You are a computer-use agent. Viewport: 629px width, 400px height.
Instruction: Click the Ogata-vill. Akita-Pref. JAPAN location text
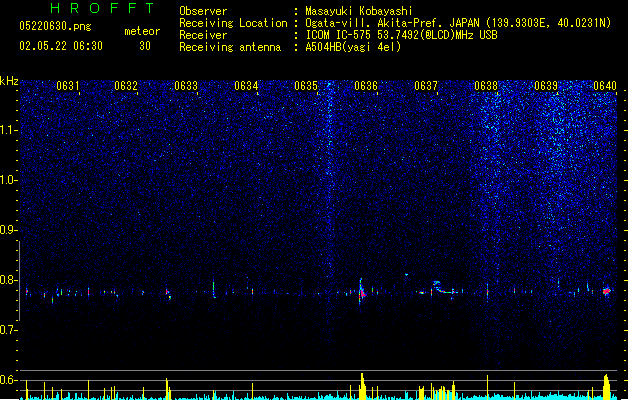(x=458, y=23)
